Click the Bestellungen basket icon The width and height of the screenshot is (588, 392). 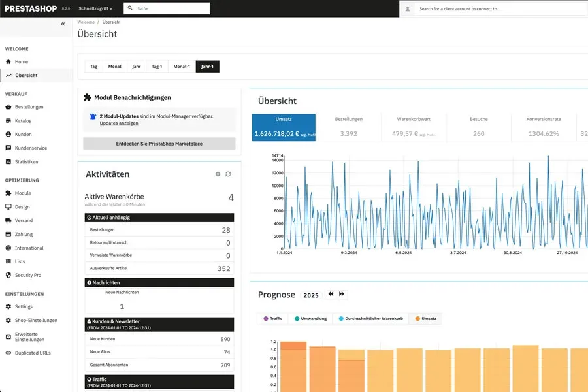tap(8, 107)
